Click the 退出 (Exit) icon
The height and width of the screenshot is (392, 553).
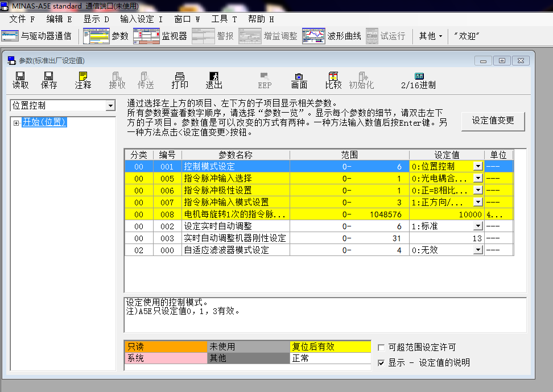214,80
